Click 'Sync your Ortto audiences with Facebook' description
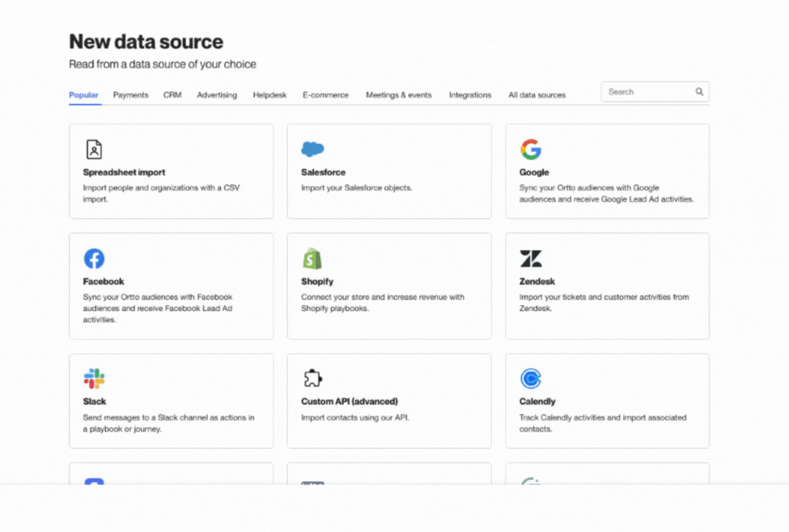Image resolution: width=789 pixels, height=532 pixels. (158, 308)
